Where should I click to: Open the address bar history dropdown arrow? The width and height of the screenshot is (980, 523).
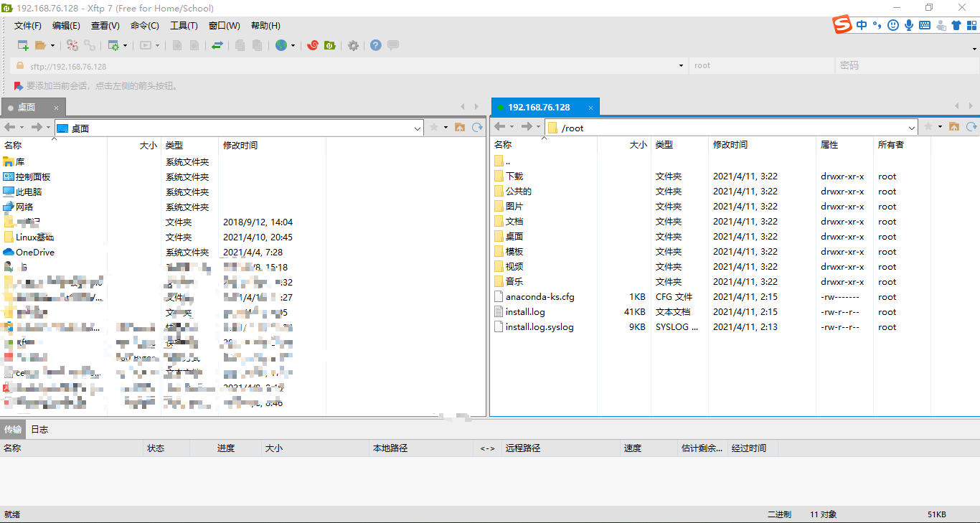(681, 66)
